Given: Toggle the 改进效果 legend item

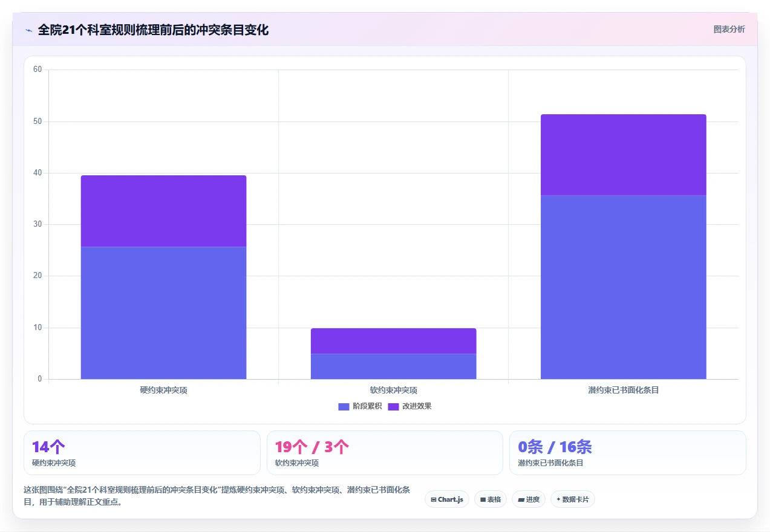Looking at the screenshot, I should [409, 406].
